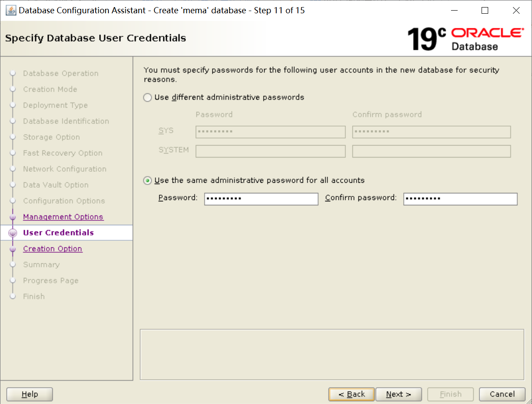Click the Confirm password field for all accounts
The height and width of the screenshot is (404, 532).
click(x=460, y=199)
